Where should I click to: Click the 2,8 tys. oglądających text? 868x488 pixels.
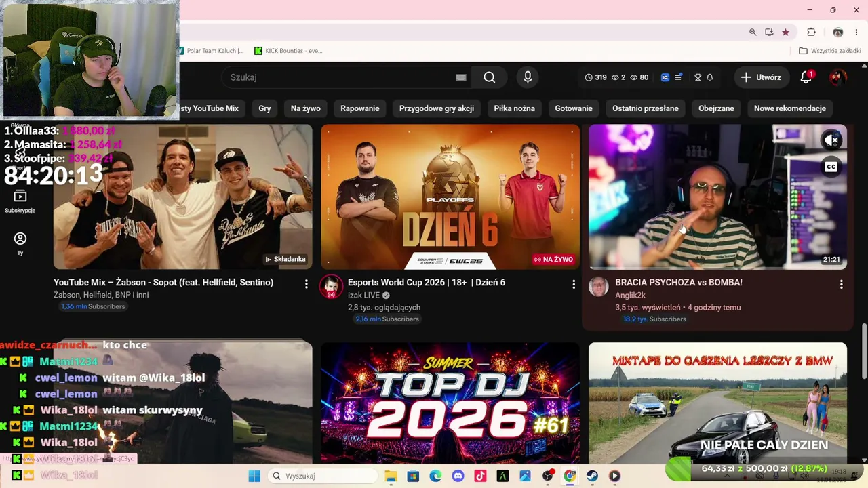(x=384, y=308)
